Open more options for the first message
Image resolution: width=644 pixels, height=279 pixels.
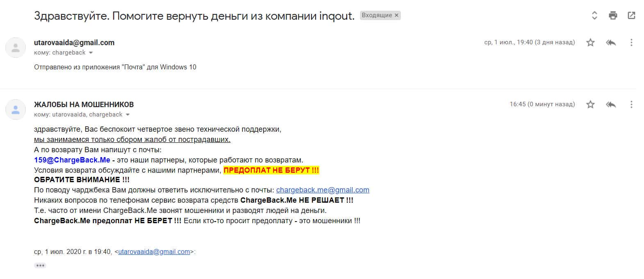631,42
